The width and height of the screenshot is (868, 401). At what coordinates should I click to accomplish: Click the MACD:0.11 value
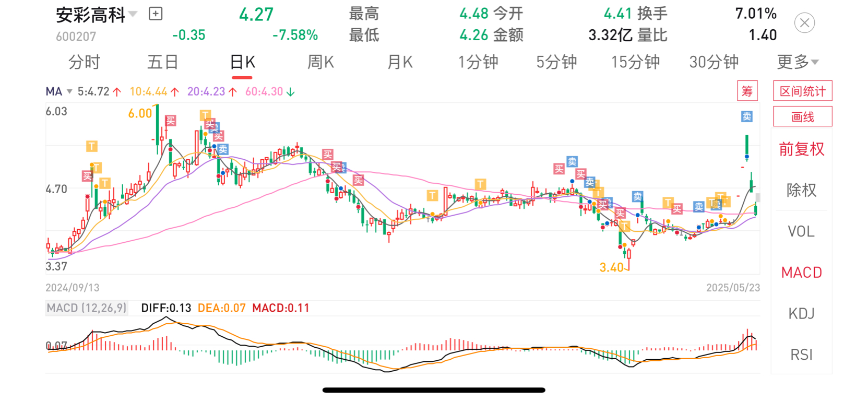point(281,308)
